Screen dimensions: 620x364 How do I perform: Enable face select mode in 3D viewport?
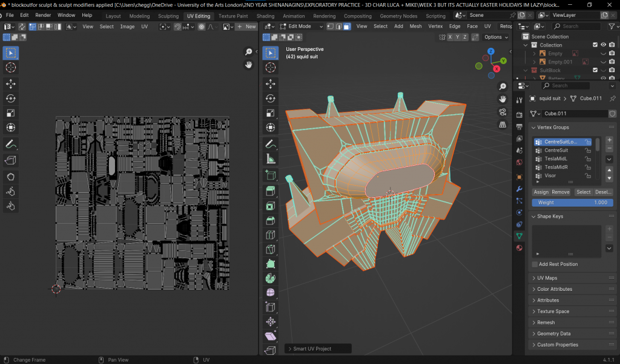coord(347,27)
